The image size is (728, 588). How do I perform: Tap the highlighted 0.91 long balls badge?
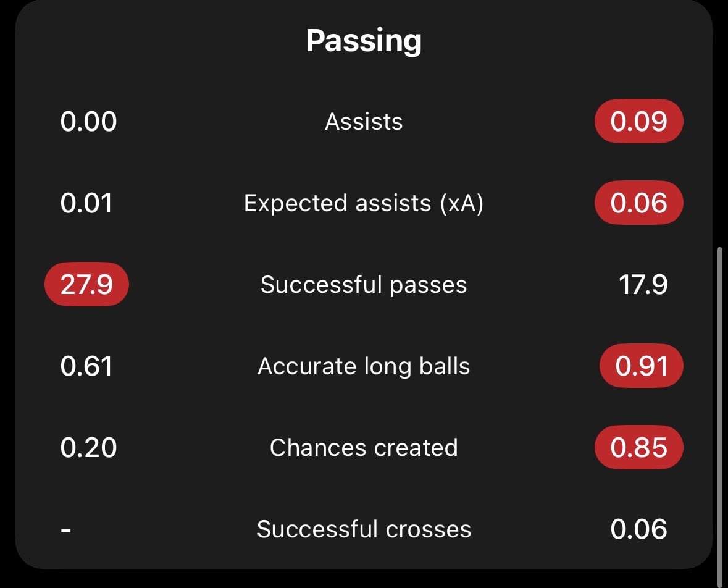click(641, 366)
